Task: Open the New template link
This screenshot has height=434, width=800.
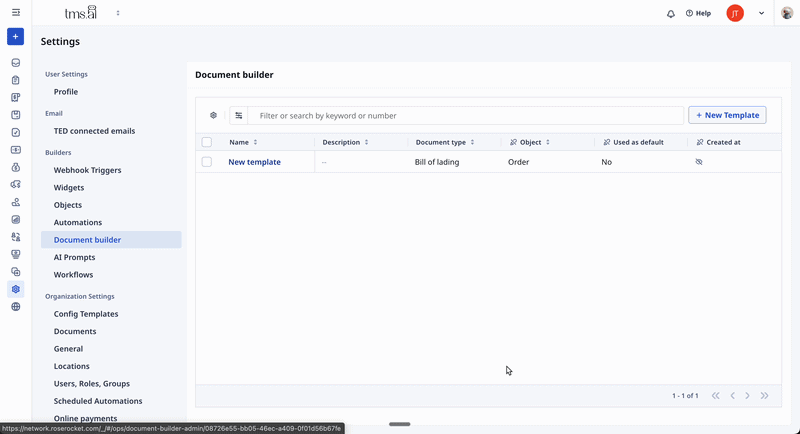Action: click(x=255, y=162)
